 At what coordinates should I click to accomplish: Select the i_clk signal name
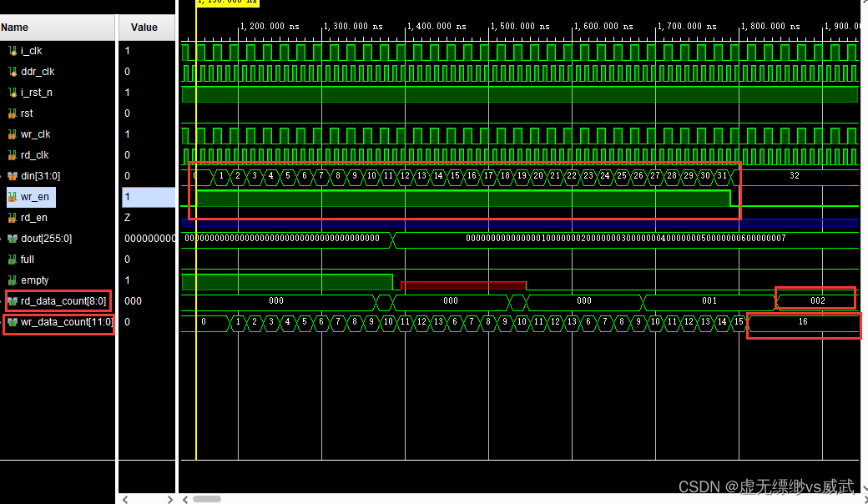tap(31, 51)
